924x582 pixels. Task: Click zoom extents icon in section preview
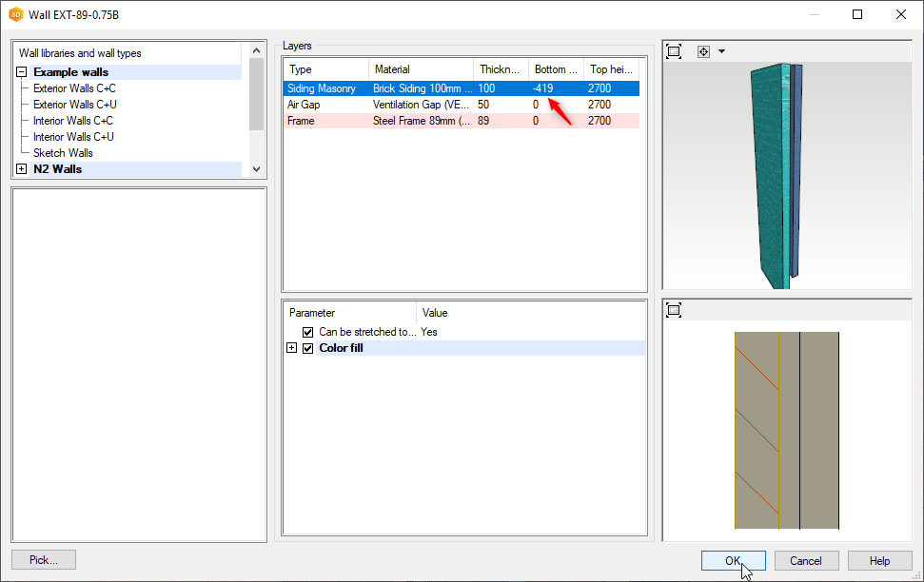point(674,310)
